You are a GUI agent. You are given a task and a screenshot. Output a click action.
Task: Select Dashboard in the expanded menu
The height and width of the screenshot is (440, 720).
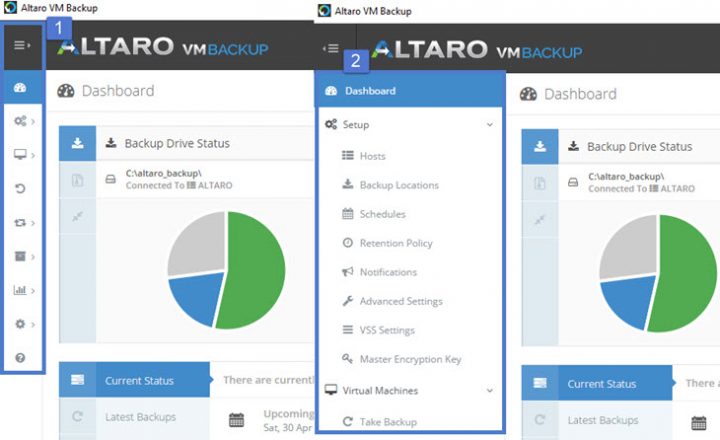pyautogui.click(x=410, y=90)
